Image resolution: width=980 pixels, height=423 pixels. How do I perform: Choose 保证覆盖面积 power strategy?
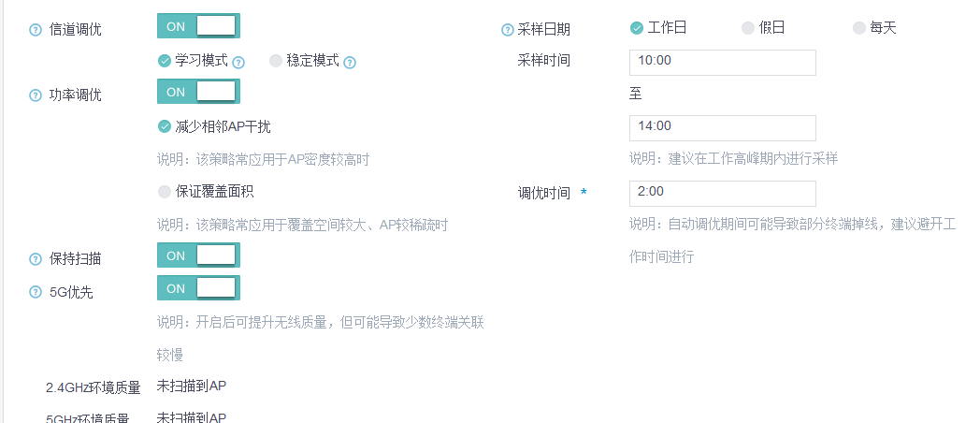(165, 192)
